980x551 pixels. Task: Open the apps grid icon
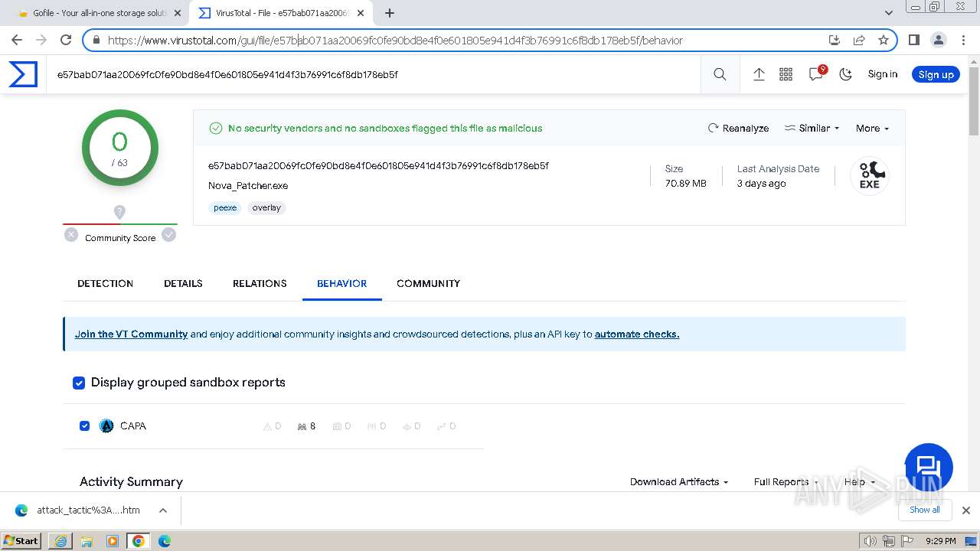pyautogui.click(x=786, y=74)
